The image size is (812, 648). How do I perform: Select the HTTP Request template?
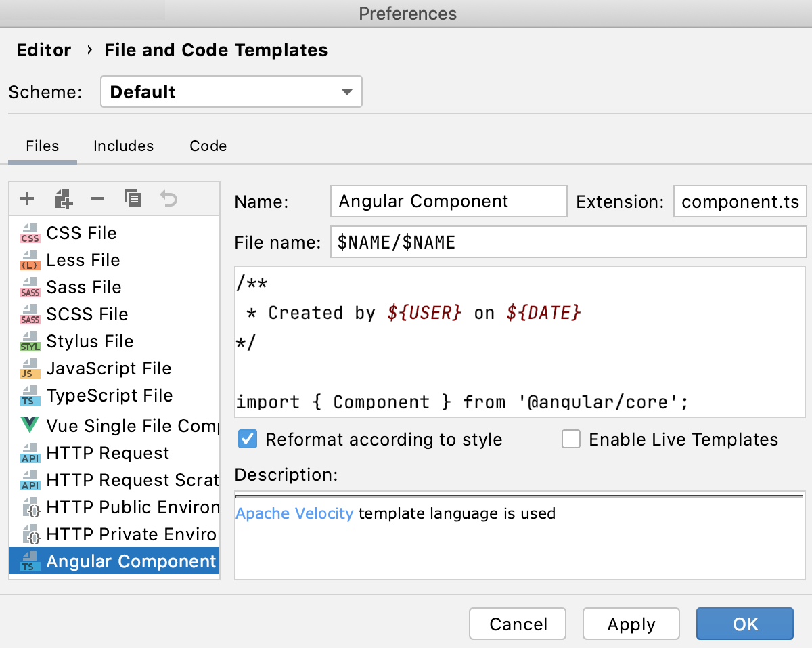(x=114, y=453)
